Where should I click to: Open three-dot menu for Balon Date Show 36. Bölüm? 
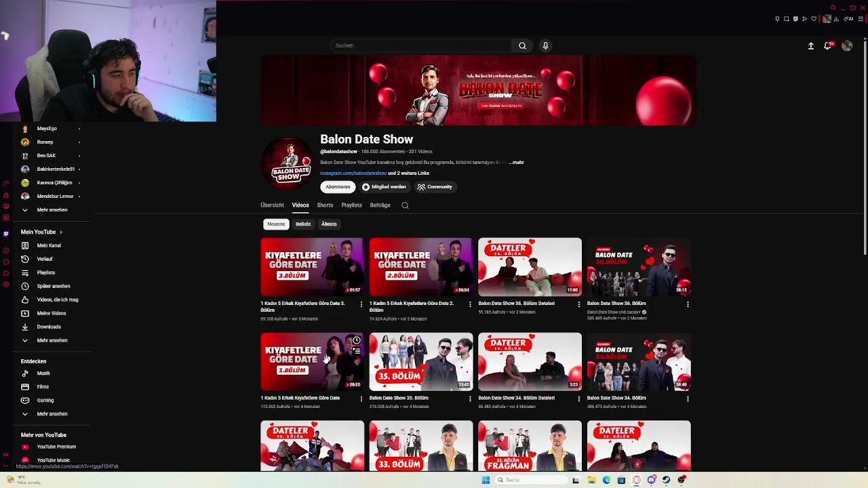click(688, 304)
